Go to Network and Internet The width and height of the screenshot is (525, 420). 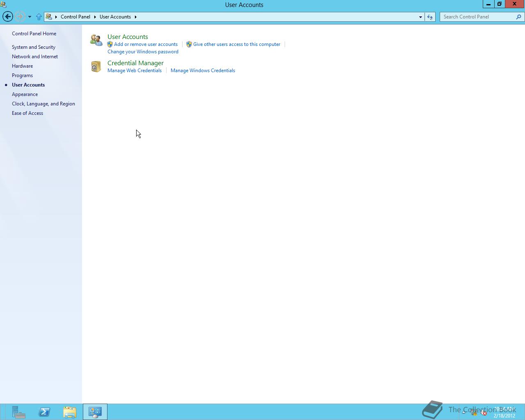coord(35,57)
